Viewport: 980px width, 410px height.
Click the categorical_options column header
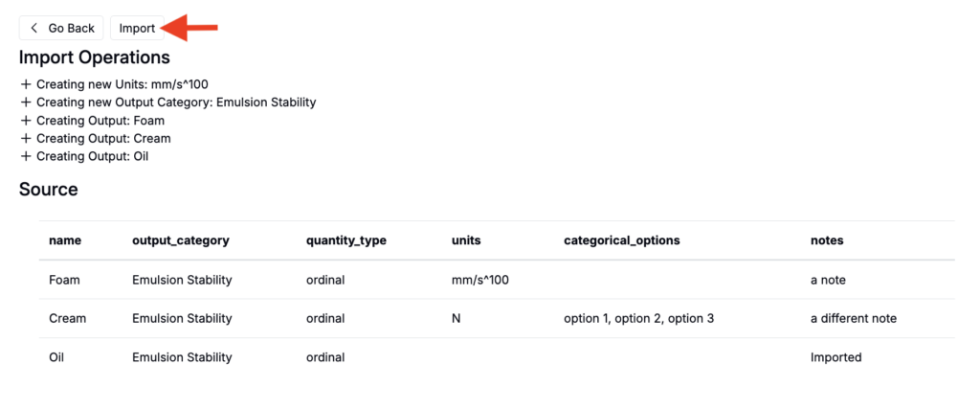coord(622,240)
